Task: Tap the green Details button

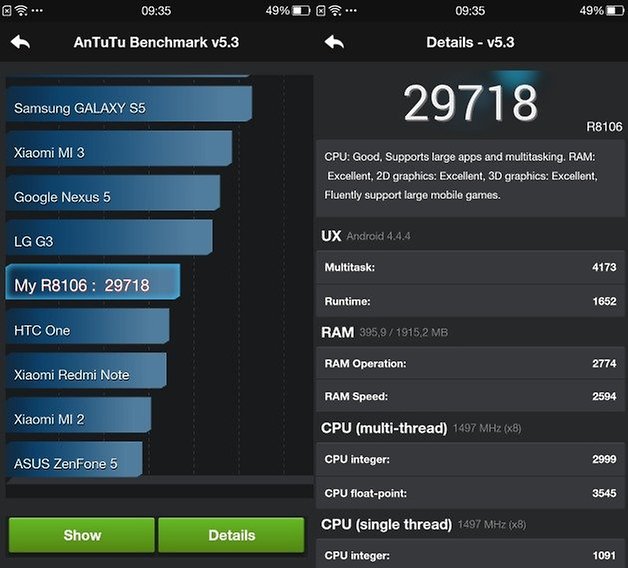Action: [231, 535]
